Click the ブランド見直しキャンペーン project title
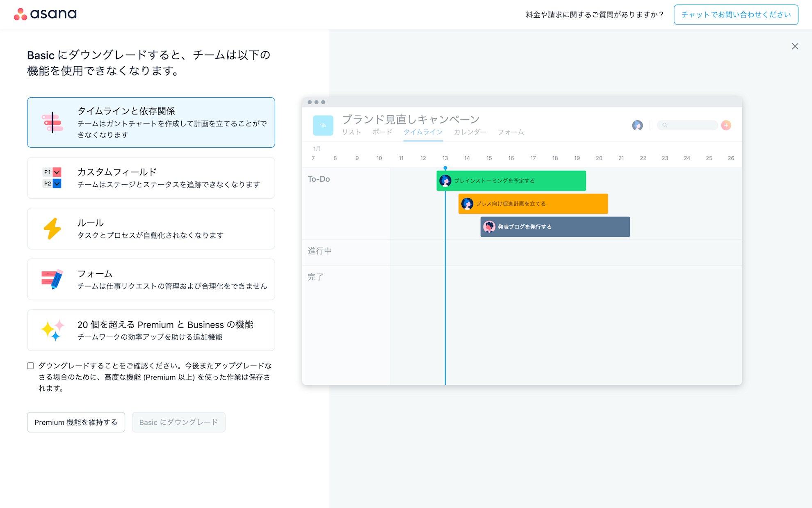 [x=411, y=119]
